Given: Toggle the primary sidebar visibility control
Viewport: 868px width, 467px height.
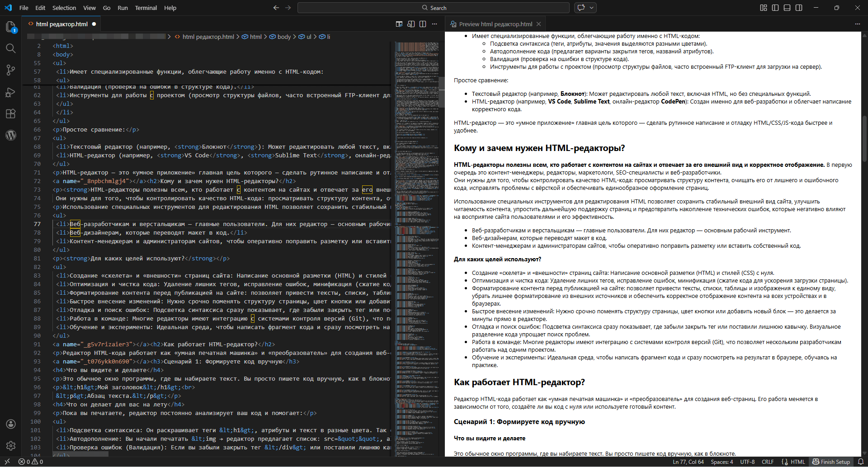Looking at the screenshot, I should click(775, 8).
